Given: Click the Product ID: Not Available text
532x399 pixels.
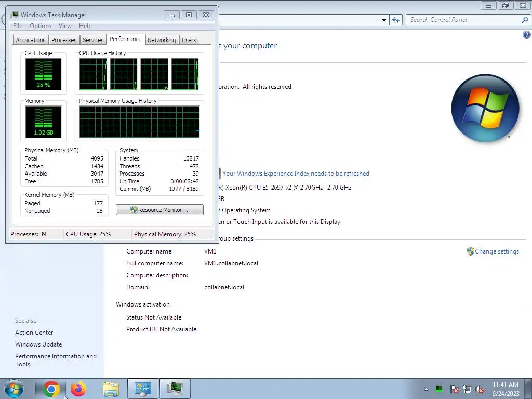Looking at the screenshot, I should (161, 329).
